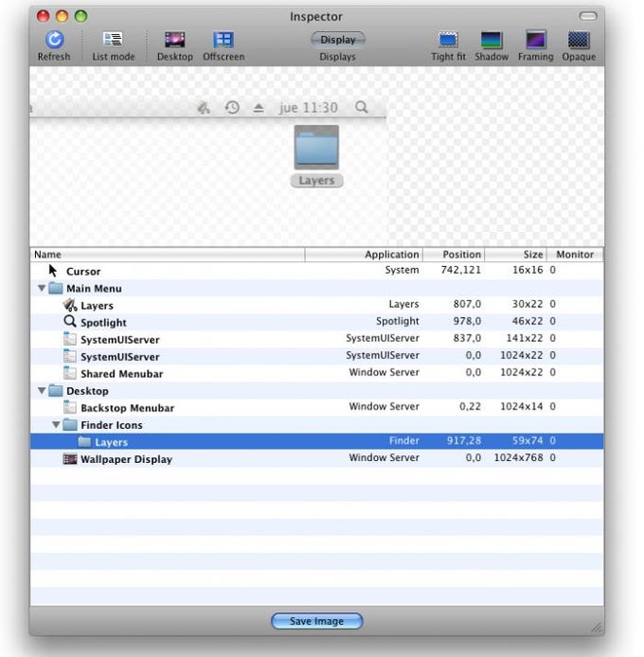The width and height of the screenshot is (644, 657).
Task: Click the jue 11:30 clock in preview
Action: [309, 108]
